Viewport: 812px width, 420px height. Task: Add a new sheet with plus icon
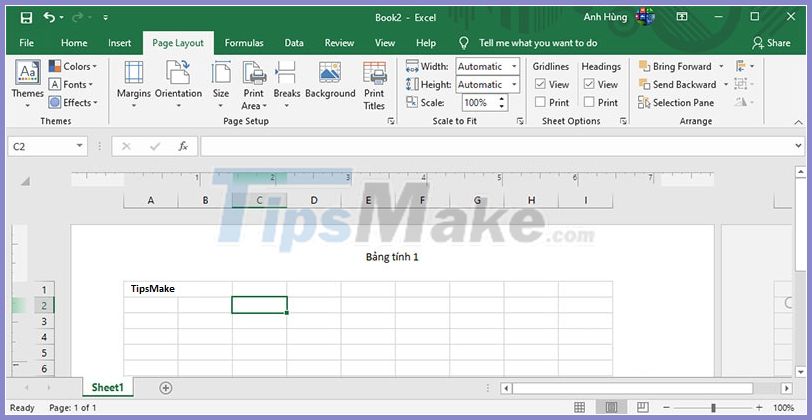(166, 387)
